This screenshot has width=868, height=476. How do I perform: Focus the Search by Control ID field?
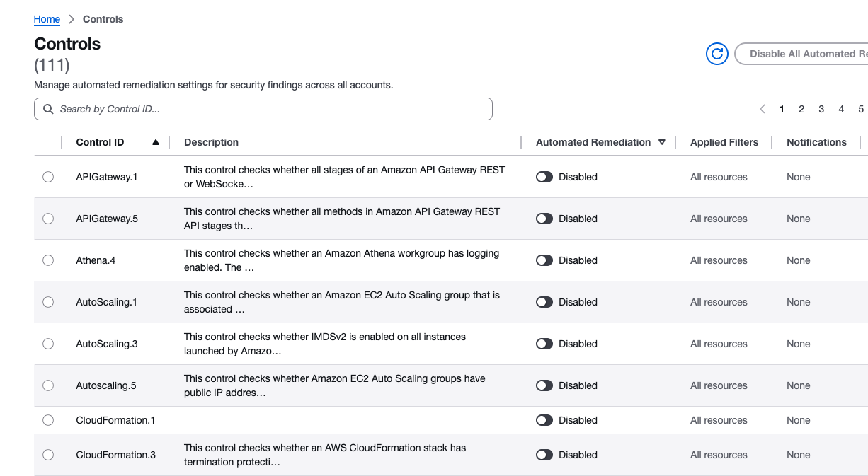(263, 109)
